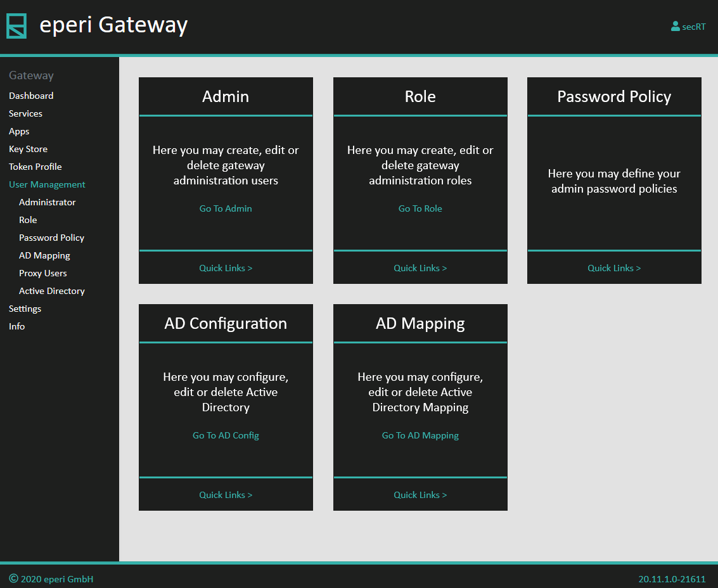Open the Info sidebar entry
The image size is (718, 588).
17,326
